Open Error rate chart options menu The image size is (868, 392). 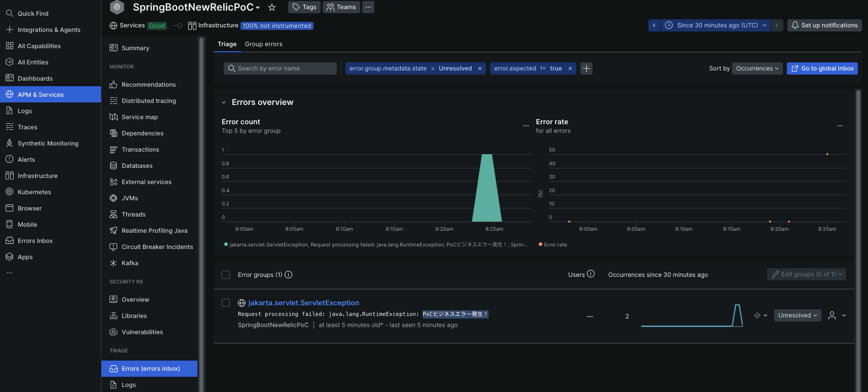(840, 126)
